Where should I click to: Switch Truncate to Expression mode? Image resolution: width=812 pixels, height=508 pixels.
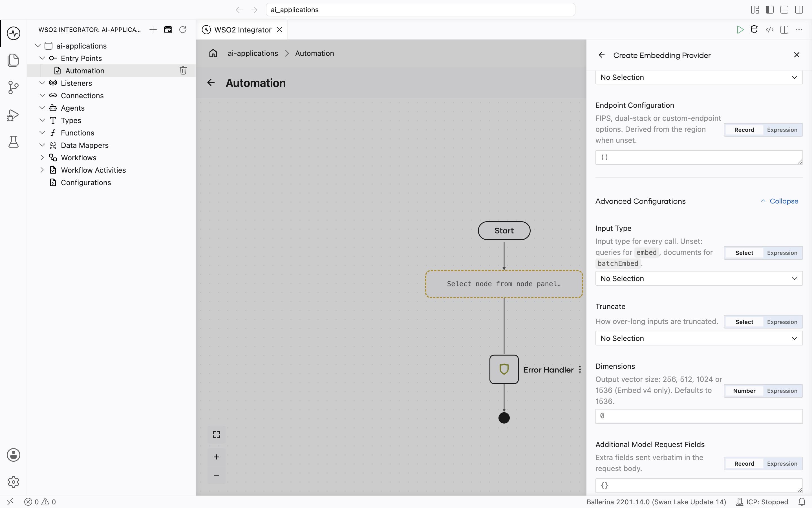pos(782,322)
